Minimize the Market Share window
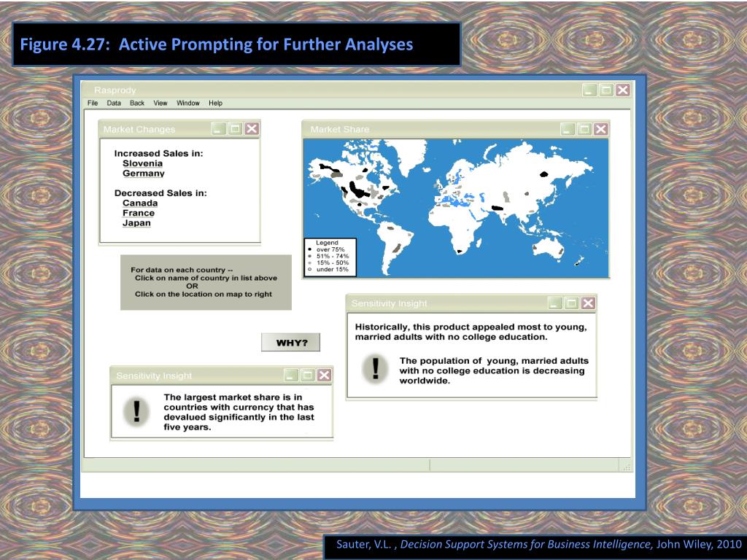This screenshot has width=747, height=560. click(568, 129)
